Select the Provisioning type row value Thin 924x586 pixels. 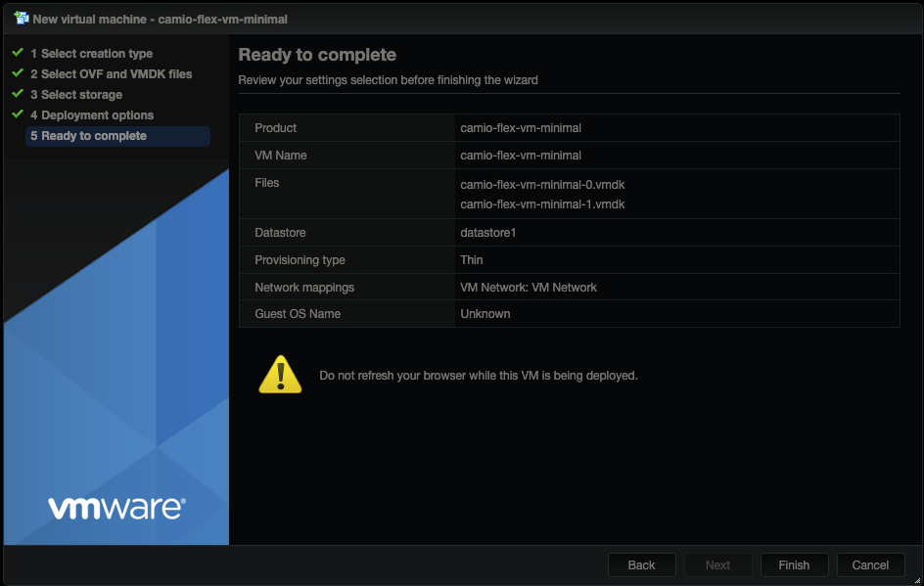[472, 260]
